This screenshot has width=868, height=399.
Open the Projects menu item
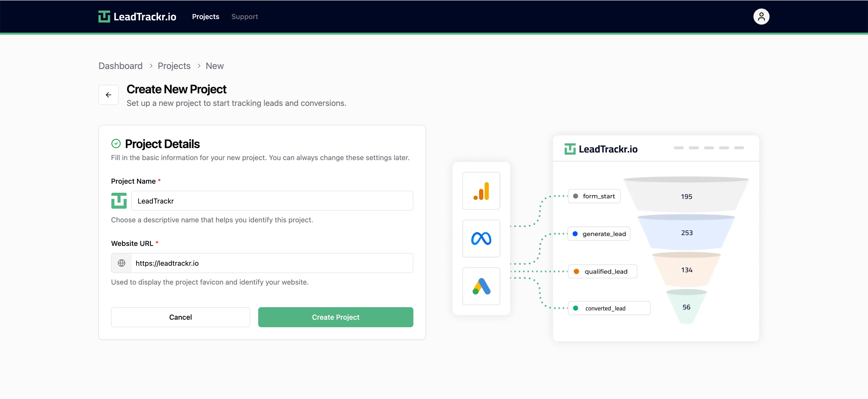205,16
